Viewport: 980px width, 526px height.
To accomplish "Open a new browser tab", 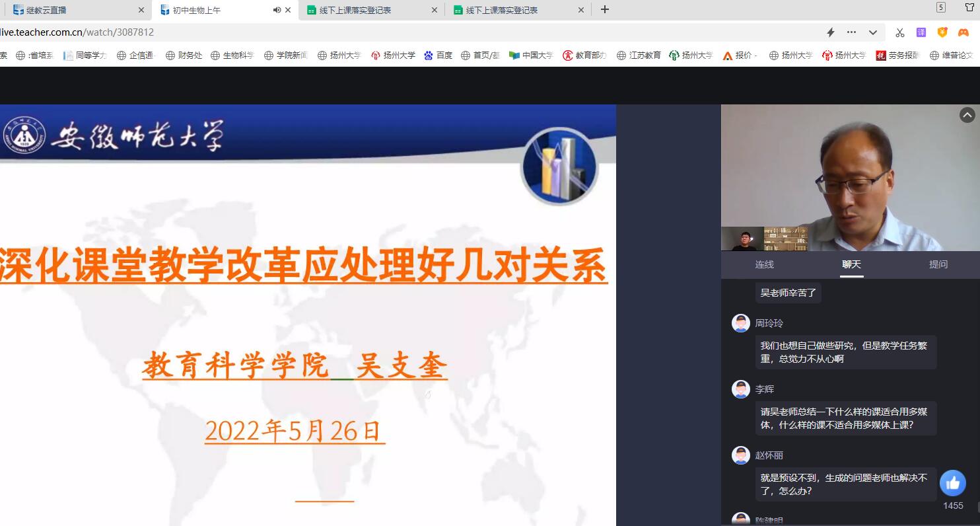I will [x=604, y=10].
